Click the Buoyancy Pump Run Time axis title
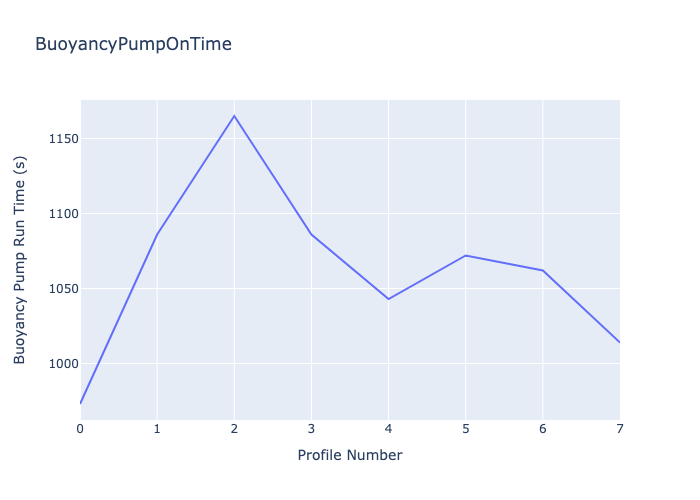The image size is (700, 500). click(x=20, y=260)
